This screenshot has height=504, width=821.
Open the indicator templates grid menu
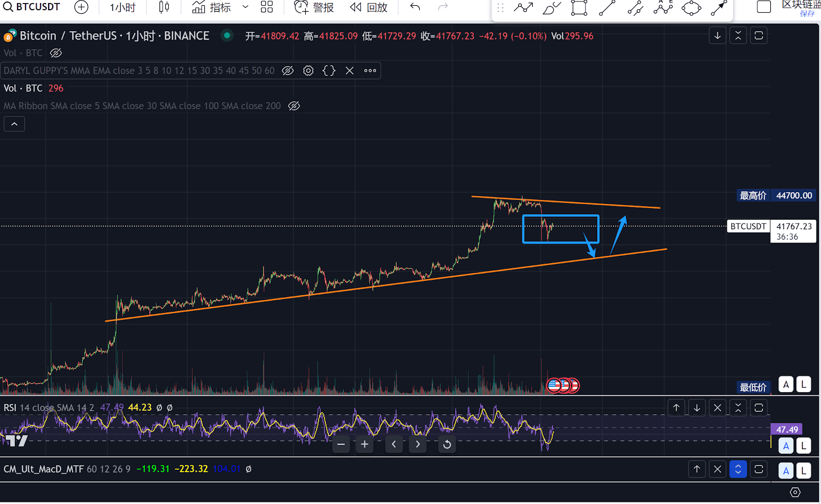pyautogui.click(x=267, y=7)
